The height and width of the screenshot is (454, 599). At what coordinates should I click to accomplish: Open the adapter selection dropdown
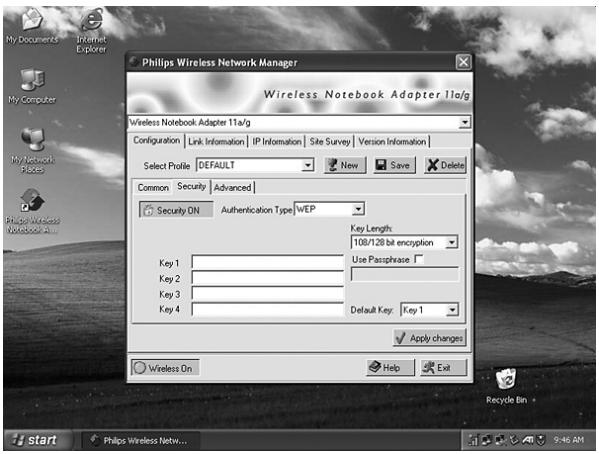click(465, 122)
